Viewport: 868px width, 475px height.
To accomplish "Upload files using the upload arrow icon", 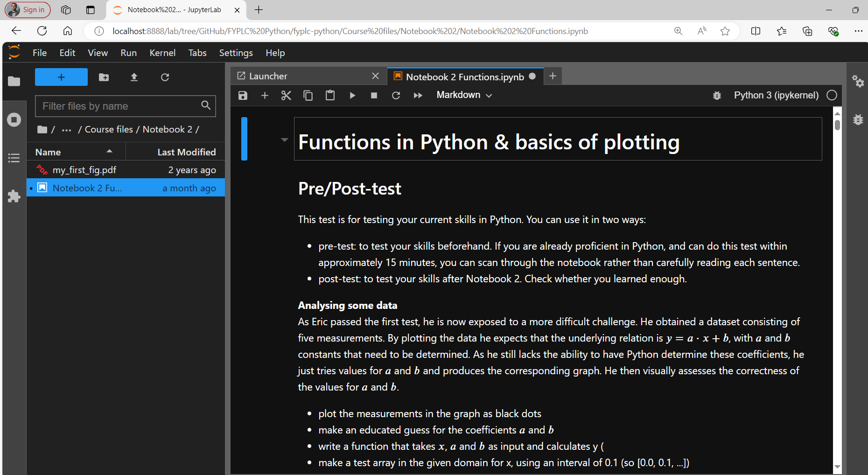I will (x=134, y=77).
